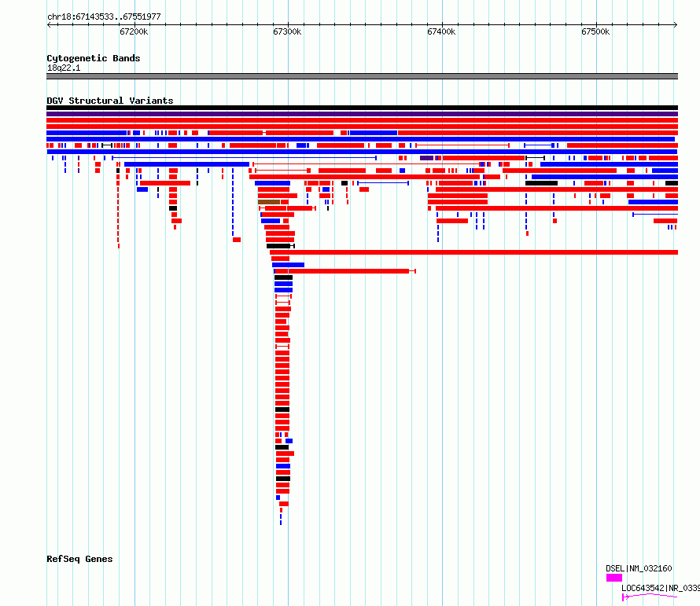Click the thin blue variant line between 67345k and 67380k
Image resolution: width=700 pixels, height=606 pixels.
tap(383, 183)
